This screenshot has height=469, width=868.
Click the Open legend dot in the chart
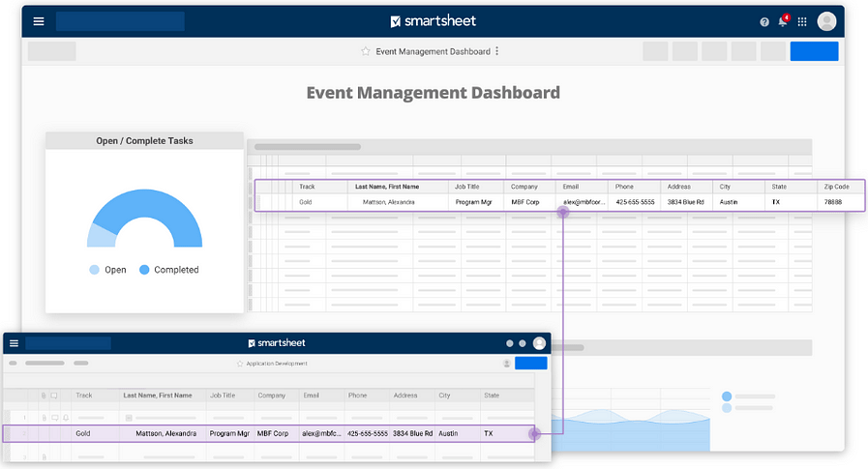(94, 270)
